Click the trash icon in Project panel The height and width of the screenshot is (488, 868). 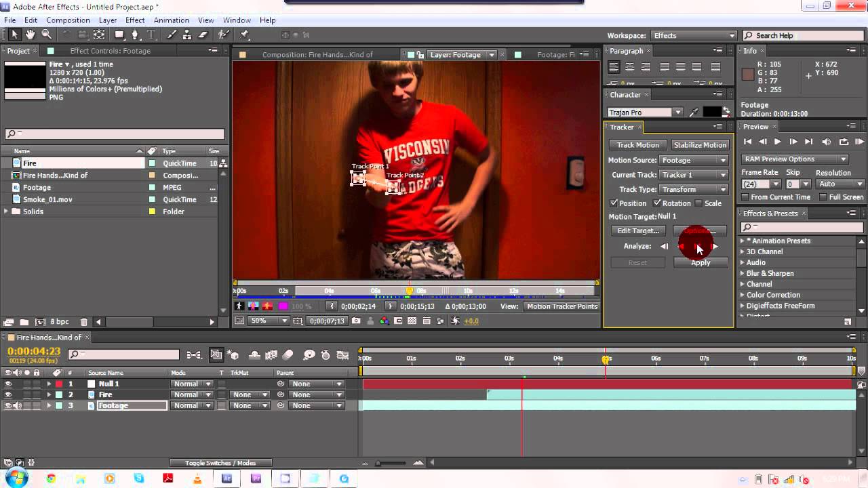(84, 322)
